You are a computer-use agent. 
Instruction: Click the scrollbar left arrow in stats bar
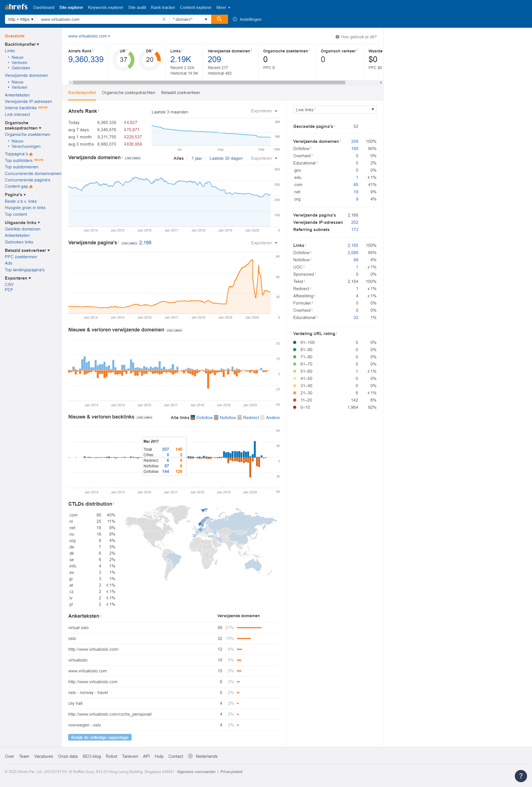(70, 83)
